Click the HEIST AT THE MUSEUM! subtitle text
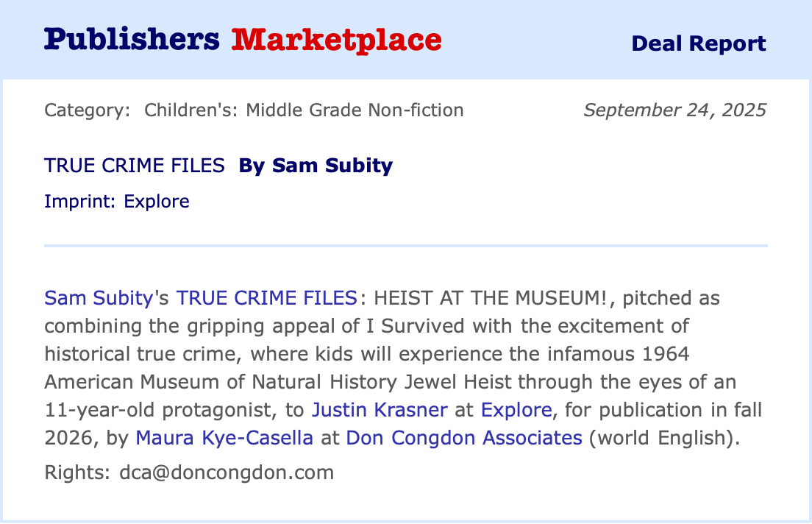Viewport: 812px width, 524px height. (x=490, y=298)
